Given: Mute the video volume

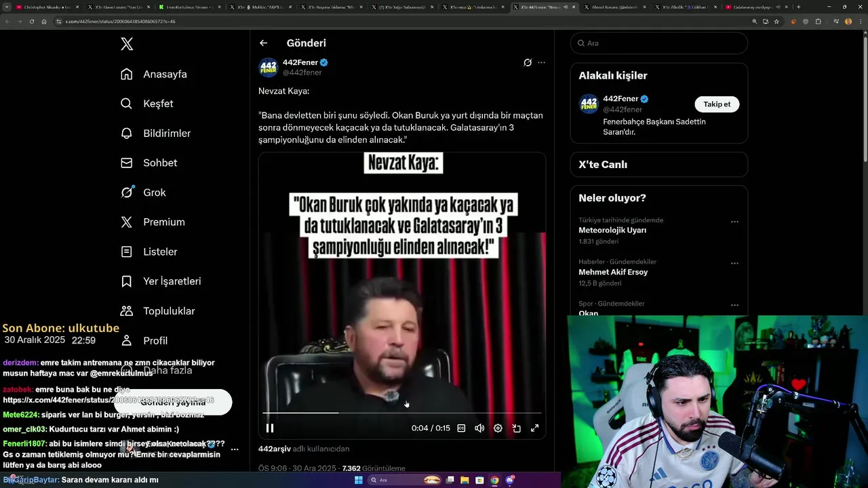Looking at the screenshot, I should pyautogui.click(x=479, y=428).
